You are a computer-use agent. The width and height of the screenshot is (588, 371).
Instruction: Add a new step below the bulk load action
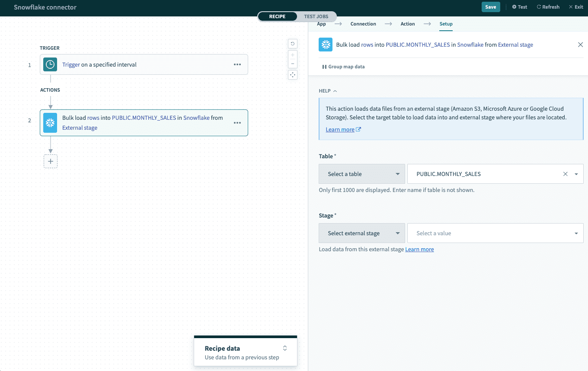click(51, 161)
